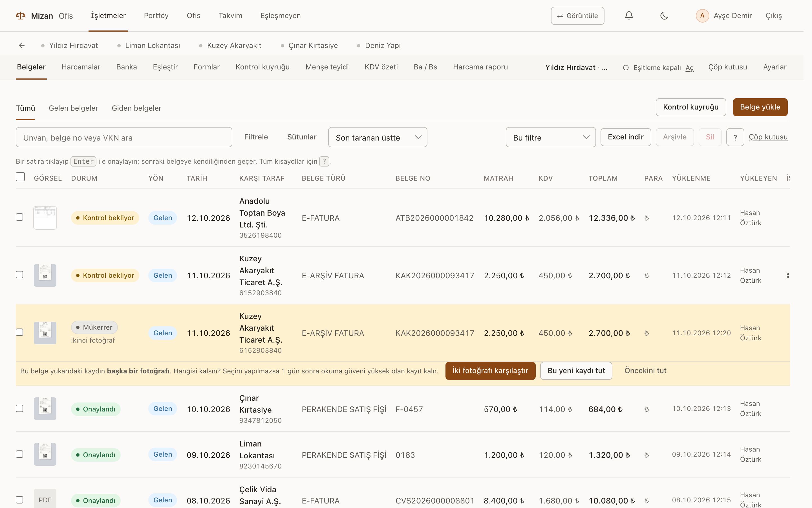This screenshot has width=812, height=508.
Task: Select the Liman Lokantası row checkbox
Action: [x=19, y=454]
